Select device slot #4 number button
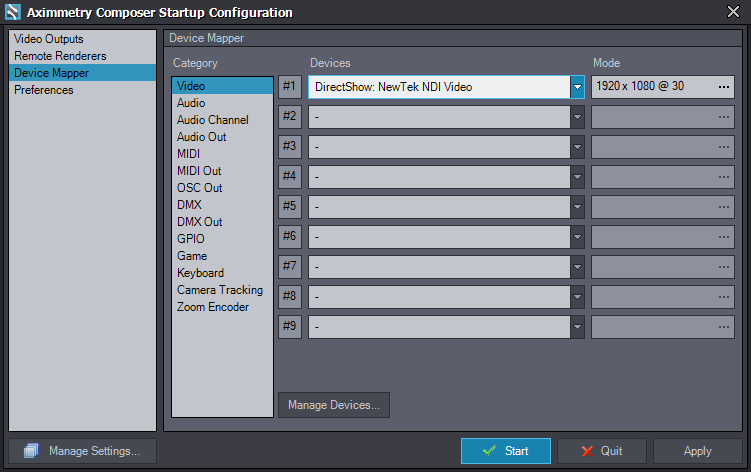 point(290,177)
